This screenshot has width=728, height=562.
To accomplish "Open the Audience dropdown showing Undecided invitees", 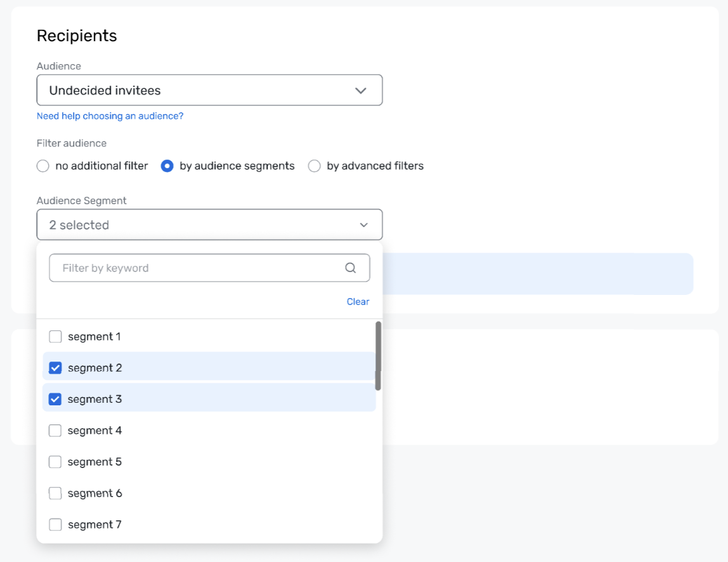I will pyautogui.click(x=209, y=90).
